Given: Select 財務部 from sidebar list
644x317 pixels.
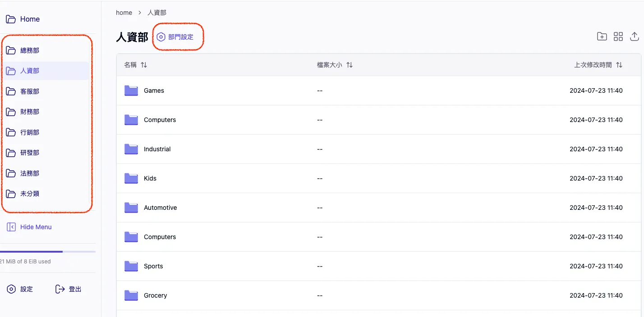Looking at the screenshot, I should pyautogui.click(x=29, y=112).
